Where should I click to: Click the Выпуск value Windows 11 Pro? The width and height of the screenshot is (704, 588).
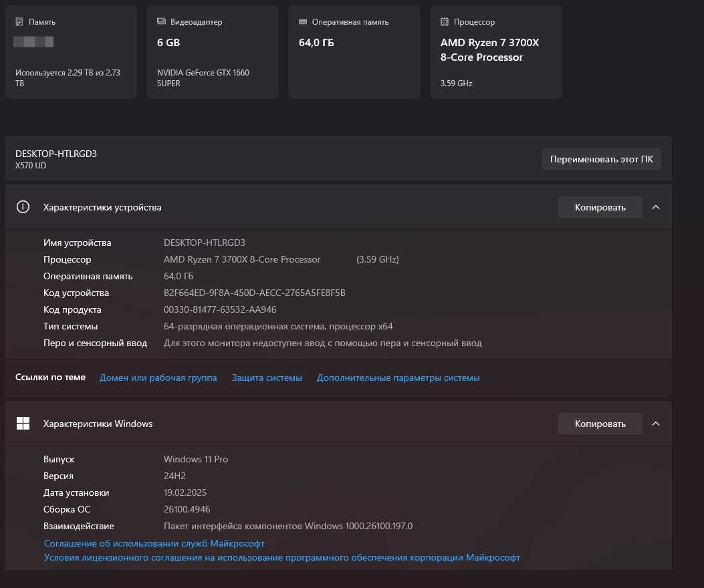pyautogui.click(x=196, y=459)
